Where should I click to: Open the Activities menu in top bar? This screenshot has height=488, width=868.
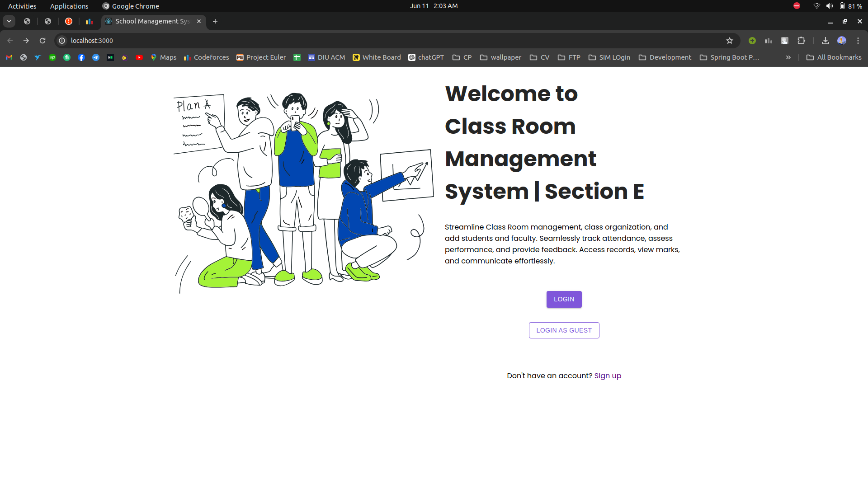(22, 6)
